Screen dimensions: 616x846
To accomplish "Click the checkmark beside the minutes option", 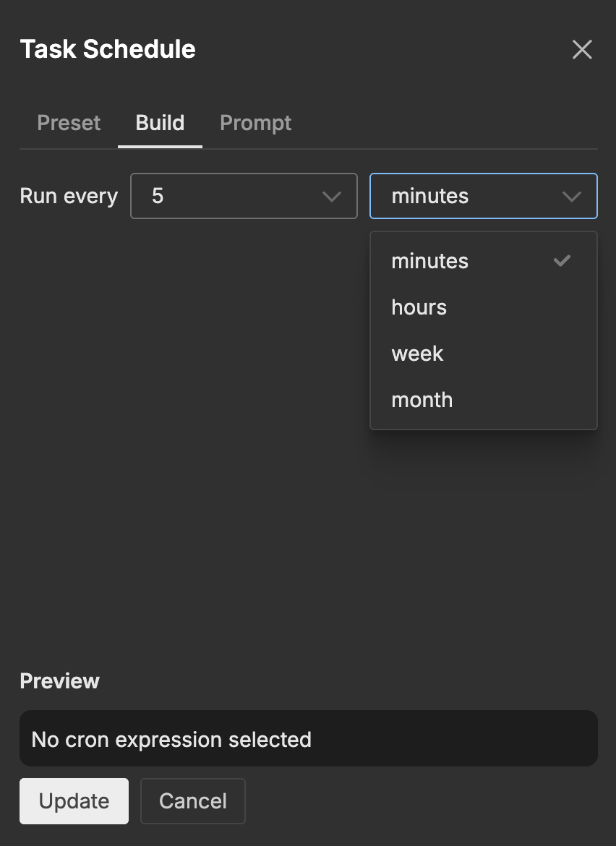I will [562, 261].
